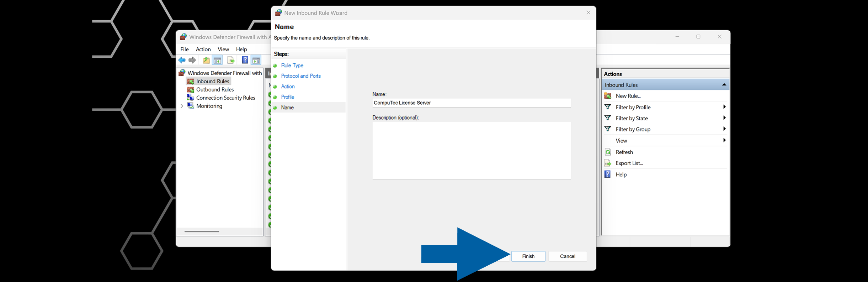Go to the Profile step in wizard
This screenshot has height=282, width=868.
point(287,97)
